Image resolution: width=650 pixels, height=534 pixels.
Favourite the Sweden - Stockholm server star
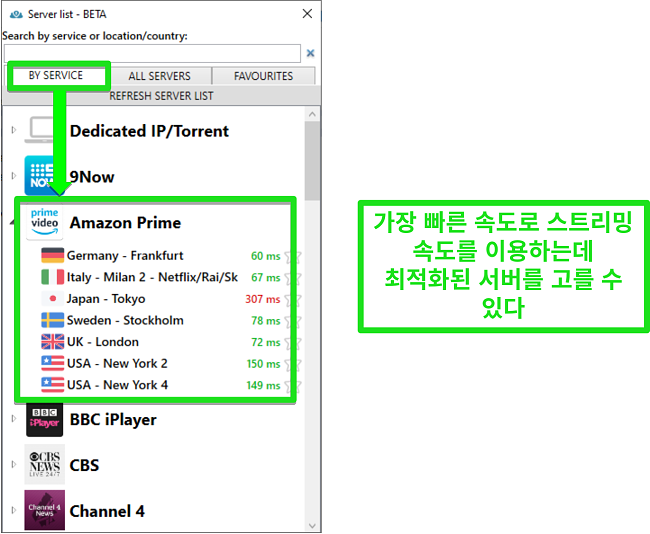pyautogui.click(x=293, y=321)
